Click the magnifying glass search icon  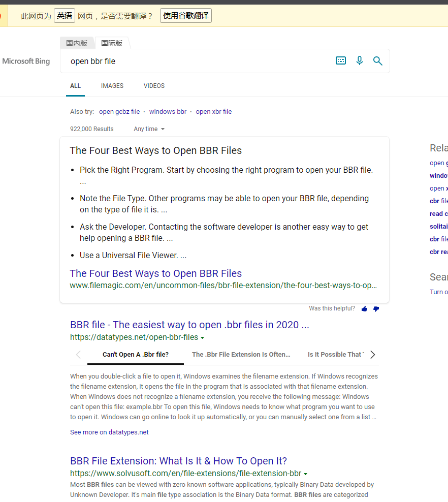coord(377,61)
